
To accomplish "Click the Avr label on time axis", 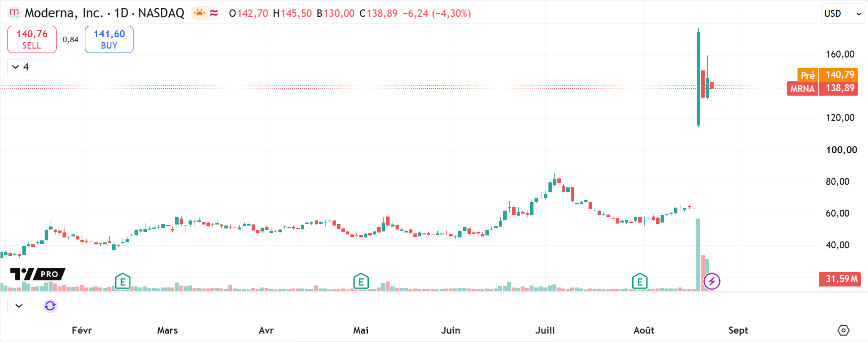I will point(266,330).
